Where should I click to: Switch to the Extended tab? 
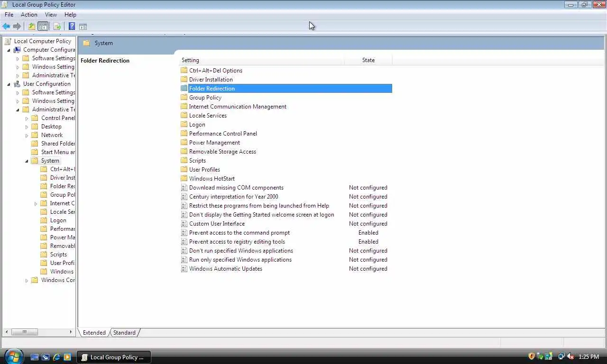94,333
